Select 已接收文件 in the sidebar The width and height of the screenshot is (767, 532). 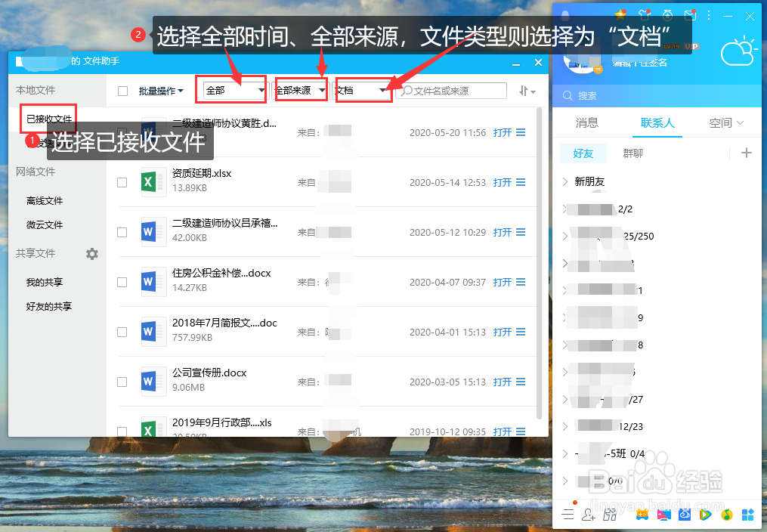[49, 119]
